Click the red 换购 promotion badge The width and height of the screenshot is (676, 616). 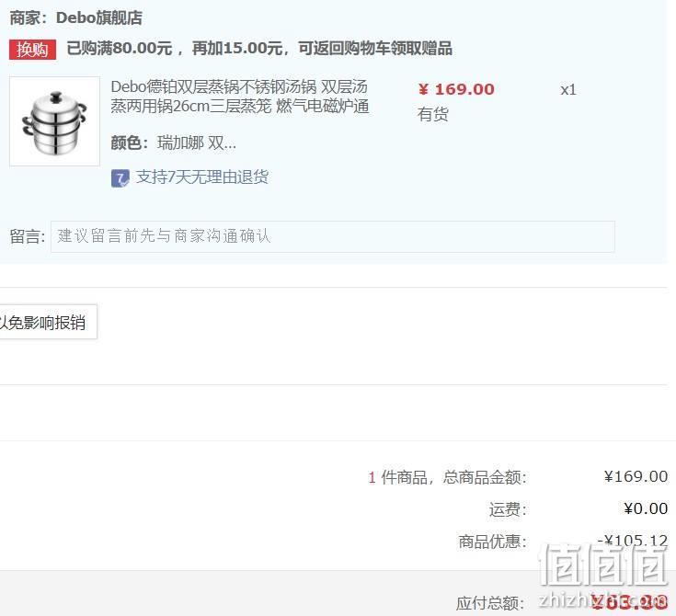point(33,50)
